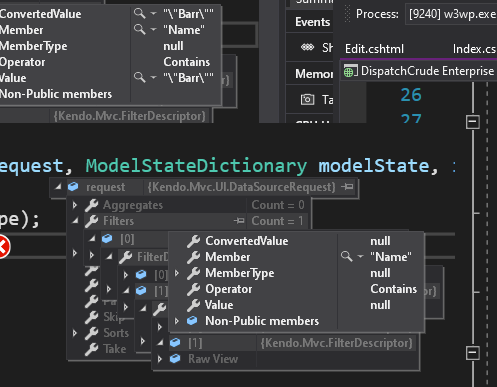This screenshot has width=497, height=387.
Task: Click the pin icon on the Filters row
Action: 239,221
